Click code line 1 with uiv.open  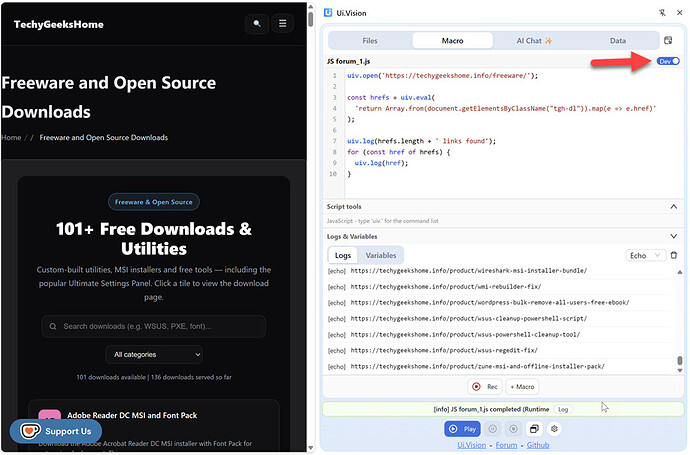[x=442, y=76]
